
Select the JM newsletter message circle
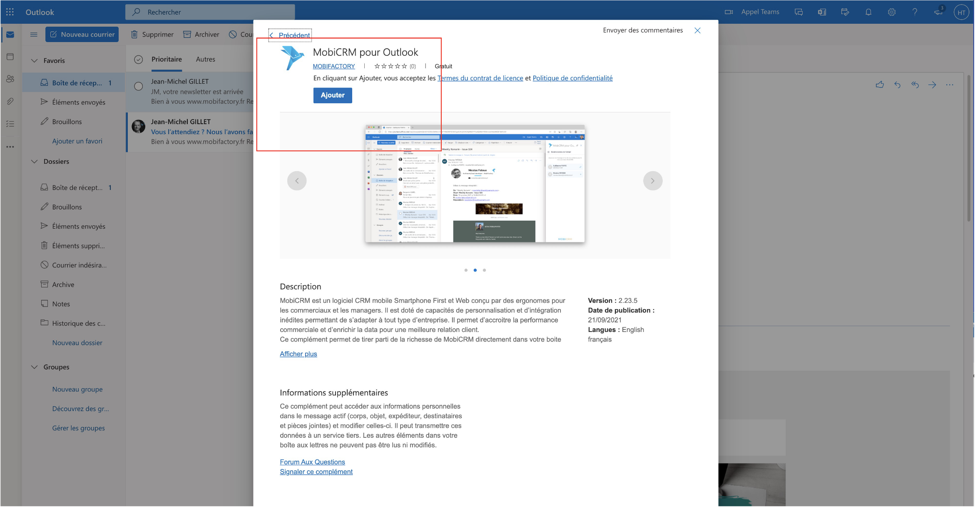pos(139,87)
